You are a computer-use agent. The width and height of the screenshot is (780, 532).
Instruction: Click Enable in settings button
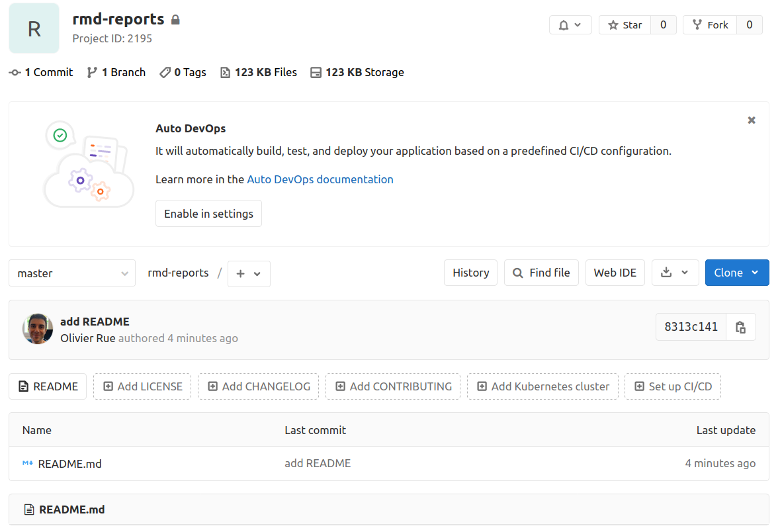[208, 214]
